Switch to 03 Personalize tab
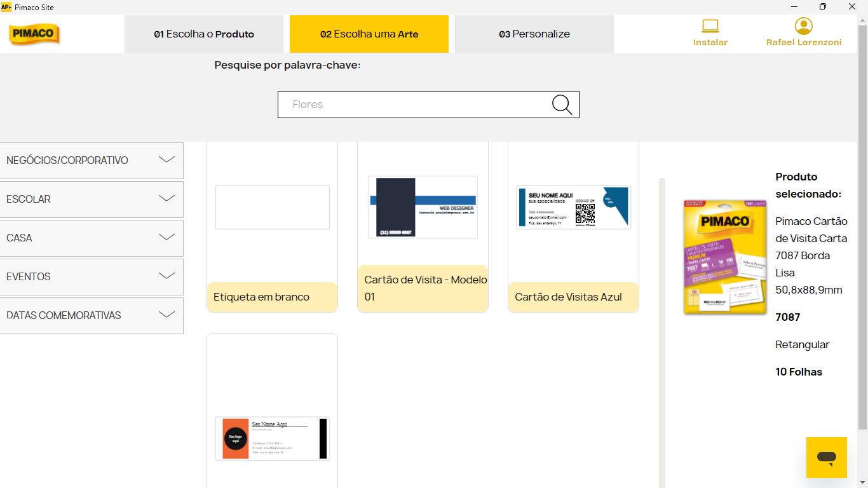Image resolution: width=868 pixels, height=488 pixels. [534, 34]
